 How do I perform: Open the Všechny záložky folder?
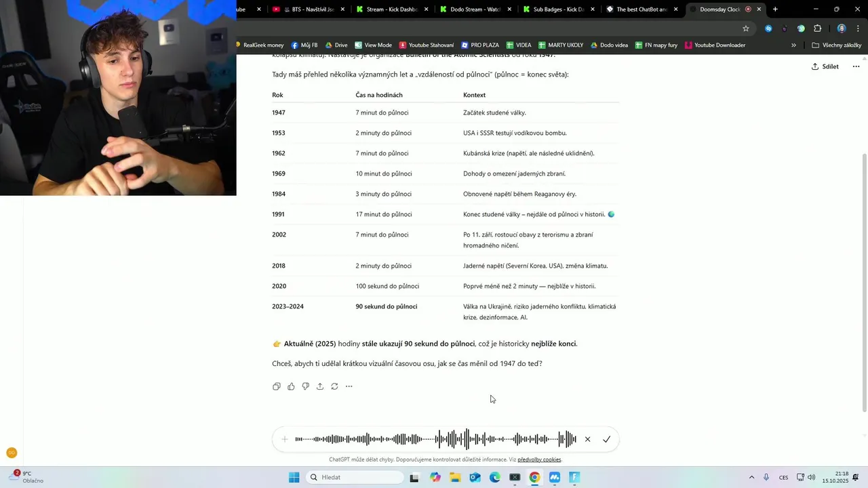coord(837,45)
